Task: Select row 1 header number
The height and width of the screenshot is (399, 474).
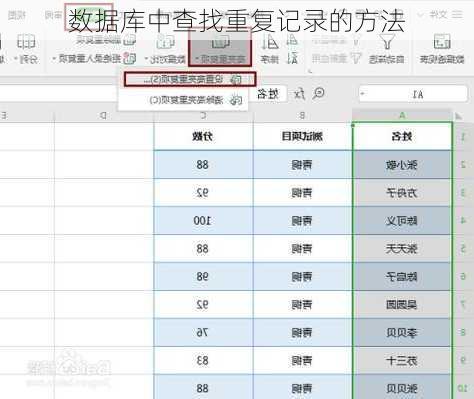Action: (x=463, y=136)
